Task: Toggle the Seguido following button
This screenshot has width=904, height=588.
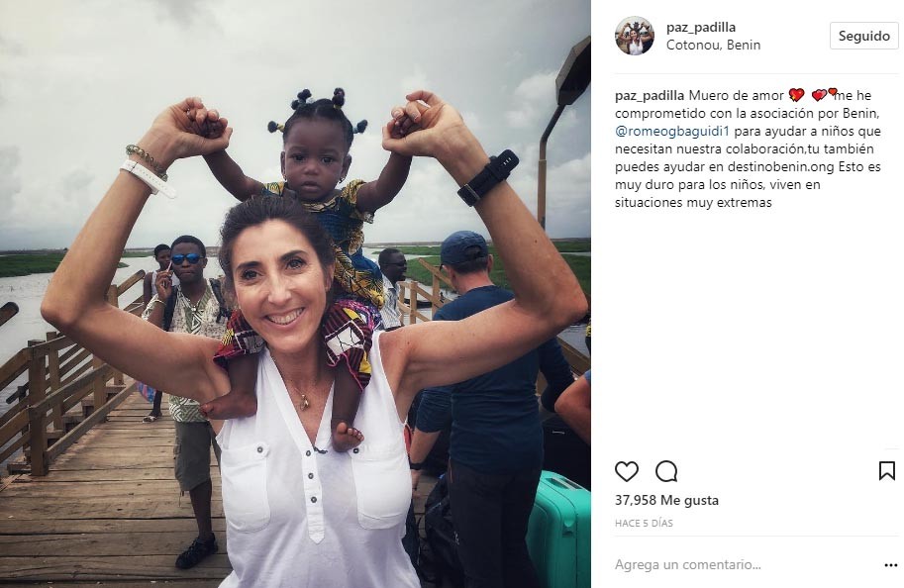Action: [x=863, y=36]
